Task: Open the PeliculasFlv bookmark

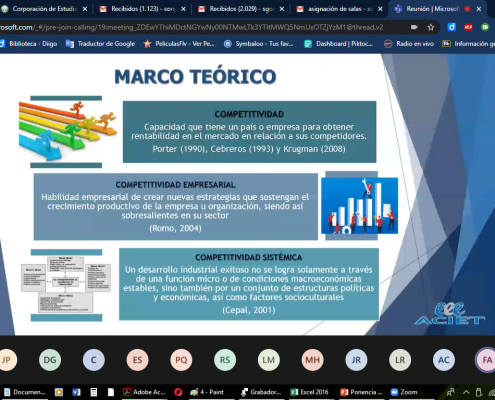Action: pyautogui.click(x=180, y=44)
